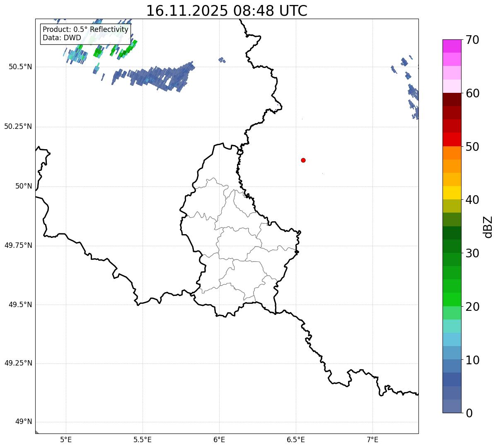Click the "Data: DWD" label
The image size is (498, 448).
click(62, 38)
